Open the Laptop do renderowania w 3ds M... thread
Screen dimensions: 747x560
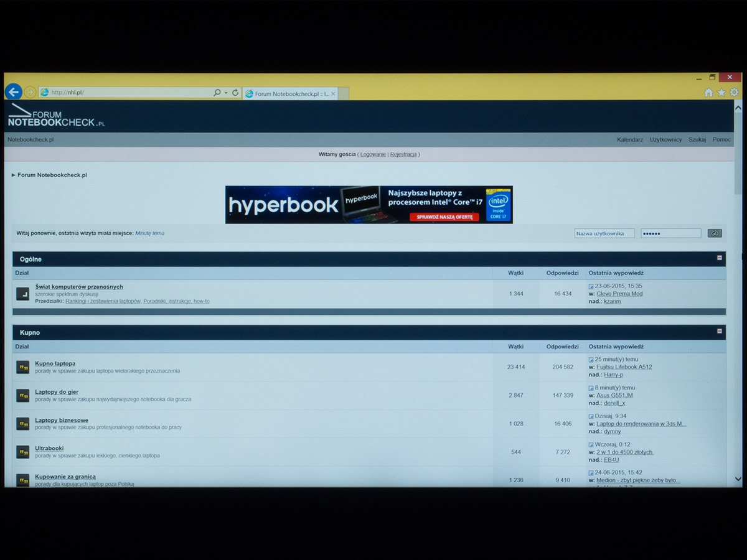(x=642, y=424)
